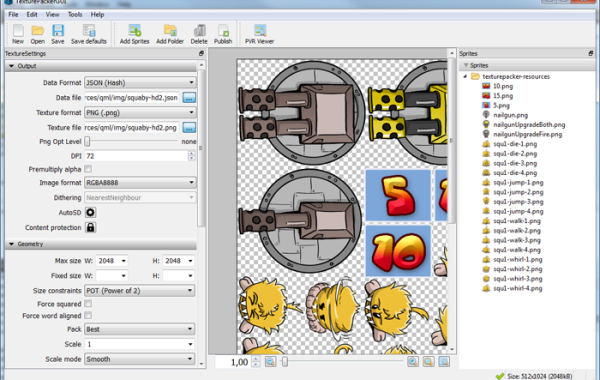Open the File menu
Viewport: 600px width, 380px height.
tap(13, 15)
